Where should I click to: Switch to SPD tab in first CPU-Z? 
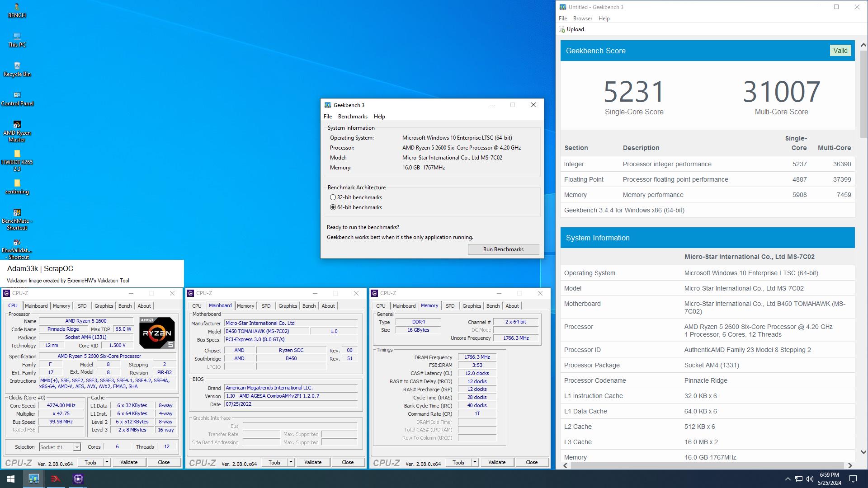pos(82,306)
